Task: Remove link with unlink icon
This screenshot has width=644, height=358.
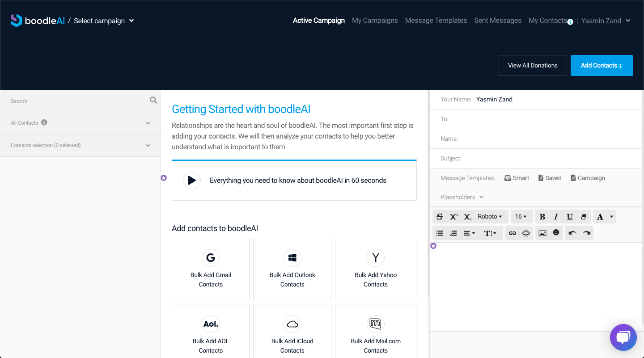Action: click(x=526, y=233)
